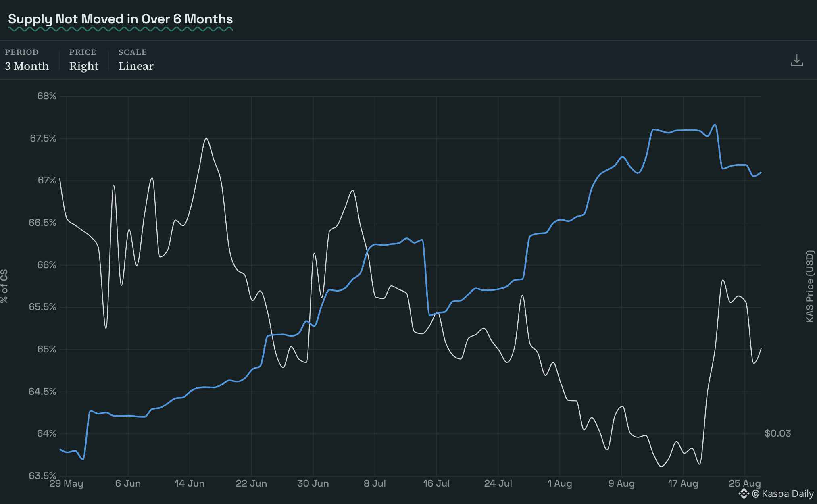Click the $0.03 price axis label
Viewport: 817px width, 504px height.
777,433
